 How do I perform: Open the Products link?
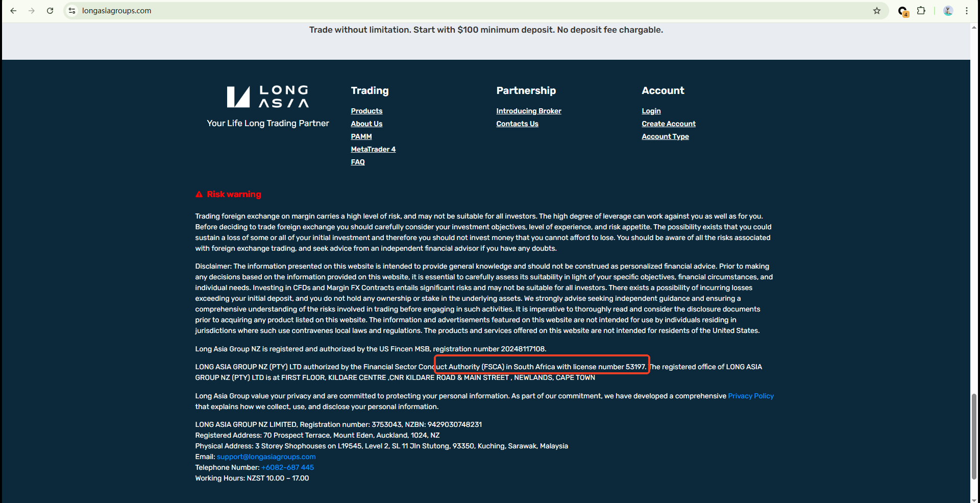(x=366, y=111)
